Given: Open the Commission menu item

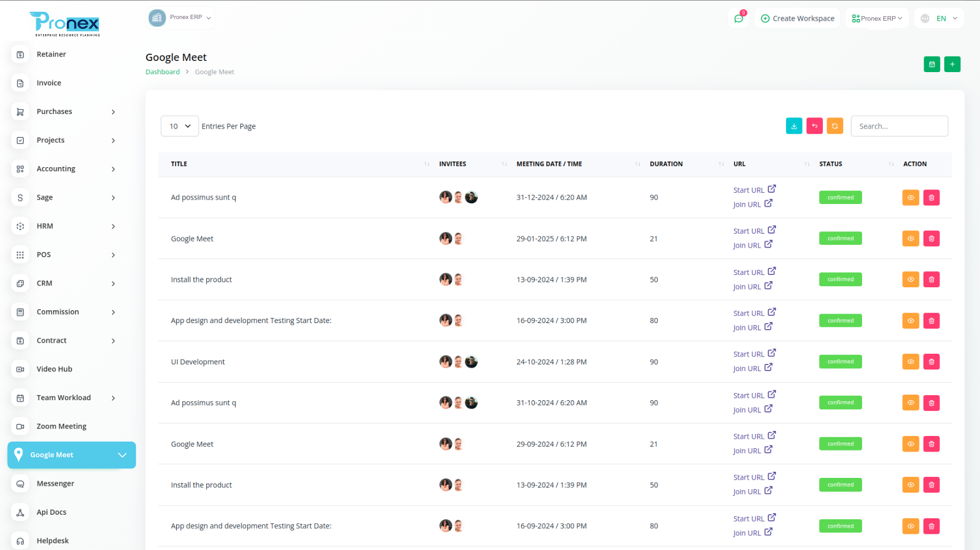Looking at the screenshot, I should click(x=65, y=312).
